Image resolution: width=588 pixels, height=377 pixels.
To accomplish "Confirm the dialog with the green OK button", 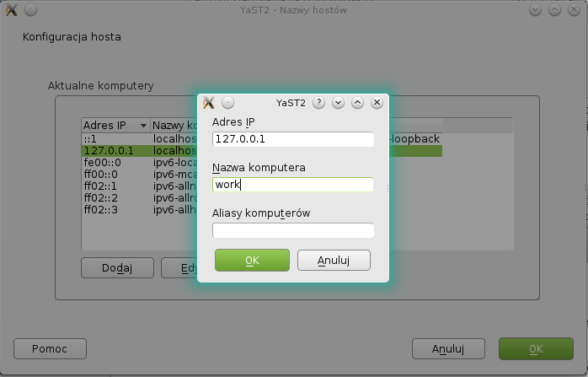I will [x=252, y=260].
